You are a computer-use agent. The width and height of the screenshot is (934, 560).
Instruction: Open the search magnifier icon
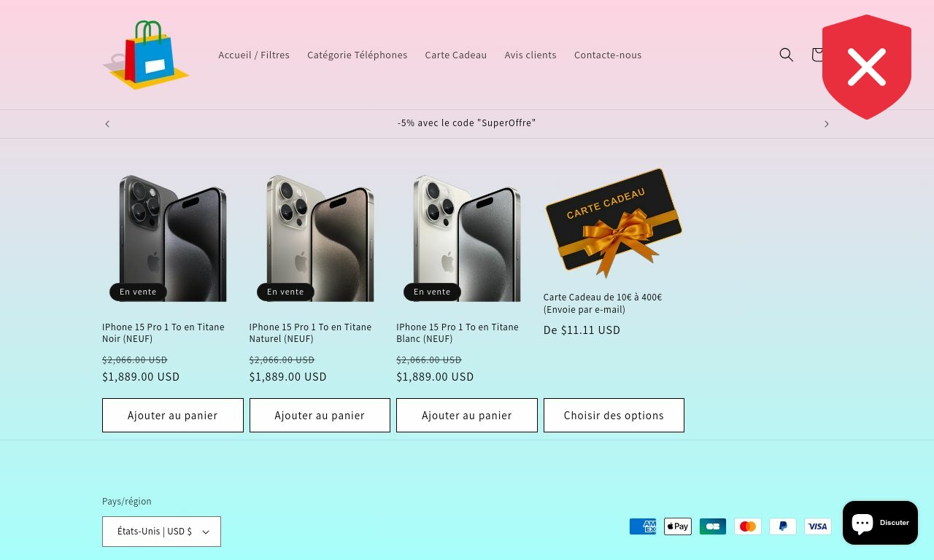(786, 55)
